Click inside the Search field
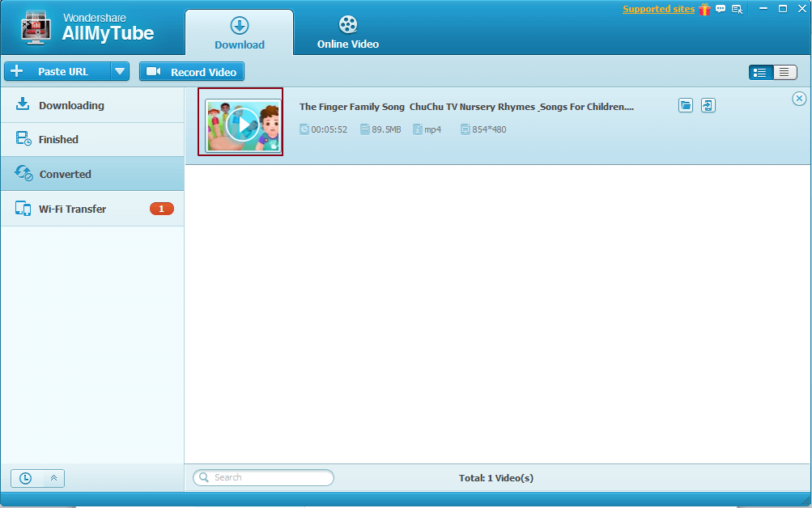 click(x=264, y=477)
